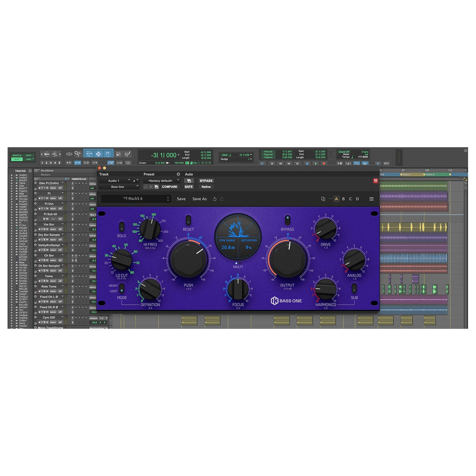Click Return to Zero transport button
The image size is (476, 476).
(x=271, y=163)
